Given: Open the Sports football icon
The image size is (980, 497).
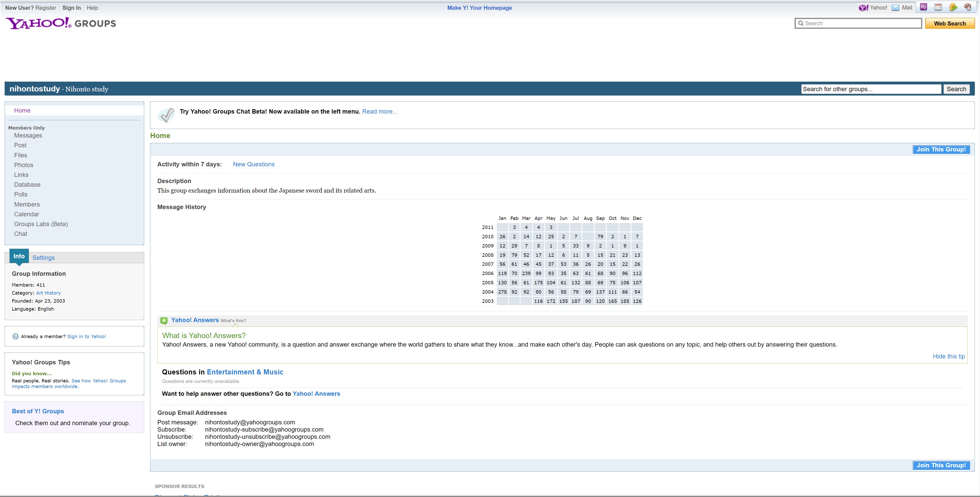Looking at the screenshot, I should [968, 7].
